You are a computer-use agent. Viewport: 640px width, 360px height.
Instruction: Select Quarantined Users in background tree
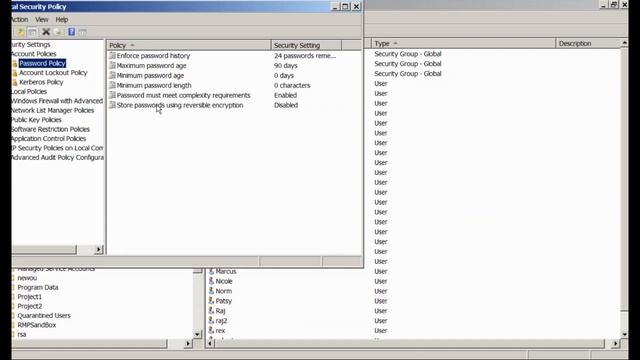(x=44, y=316)
